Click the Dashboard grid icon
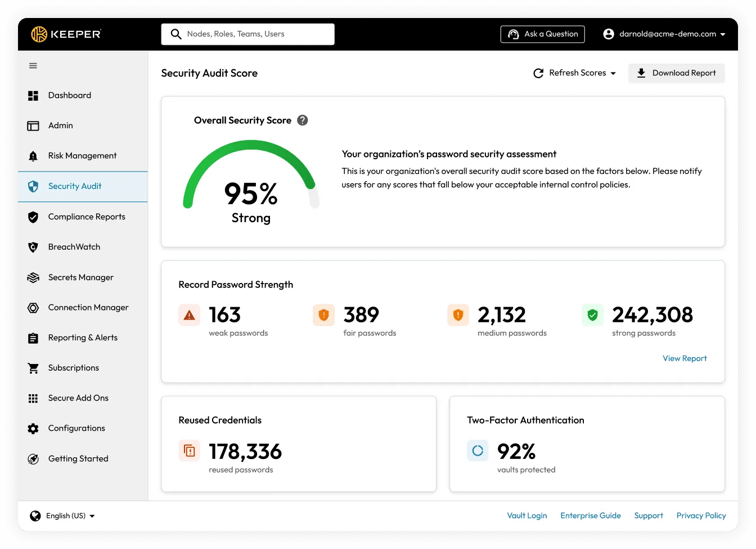This screenshot has width=756, height=549. click(x=33, y=96)
